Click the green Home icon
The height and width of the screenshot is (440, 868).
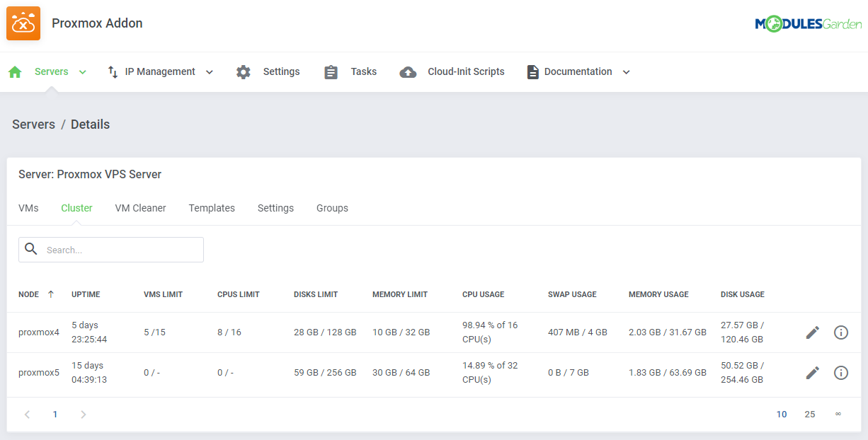(x=14, y=71)
